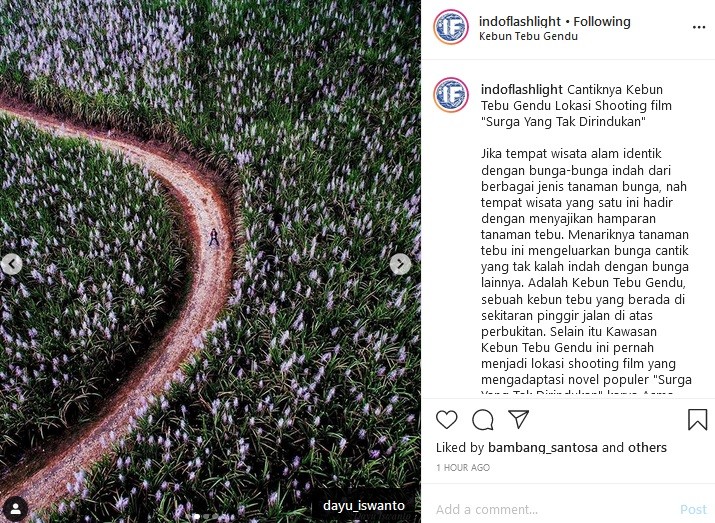Open the dayu_iswanto tag on photo
Viewport: 715px width, 523px height.
point(363,505)
